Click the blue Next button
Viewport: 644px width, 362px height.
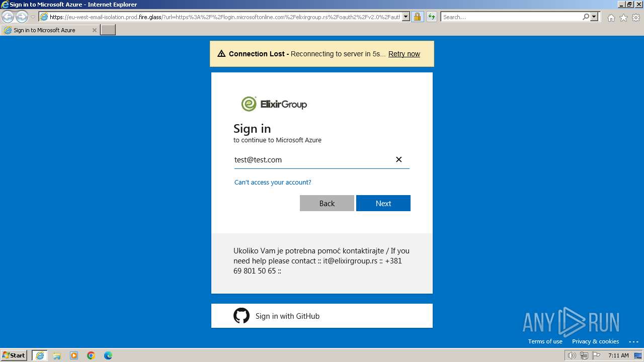(383, 203)
